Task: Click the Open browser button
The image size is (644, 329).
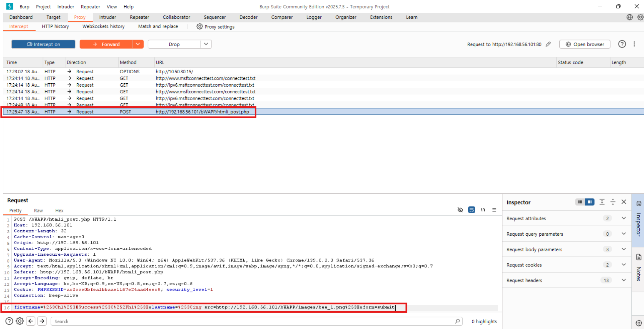Action: pos(585,44)
